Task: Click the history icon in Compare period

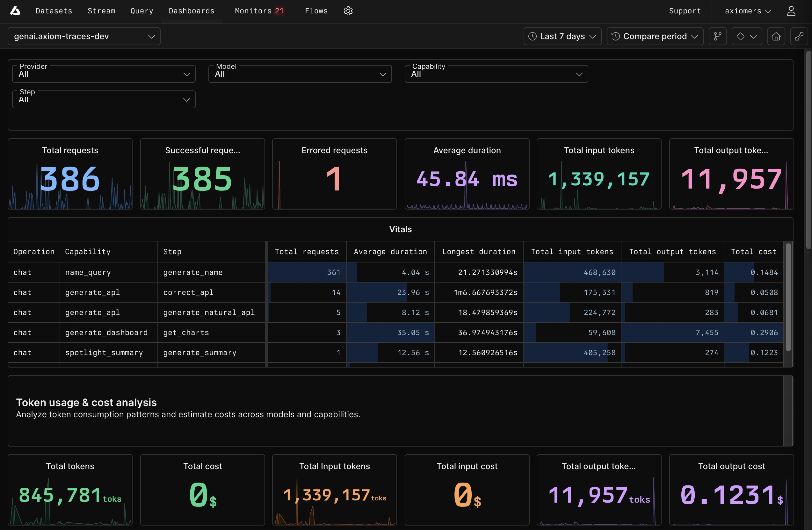Action: pyautogui.click(x=615, y=36)
